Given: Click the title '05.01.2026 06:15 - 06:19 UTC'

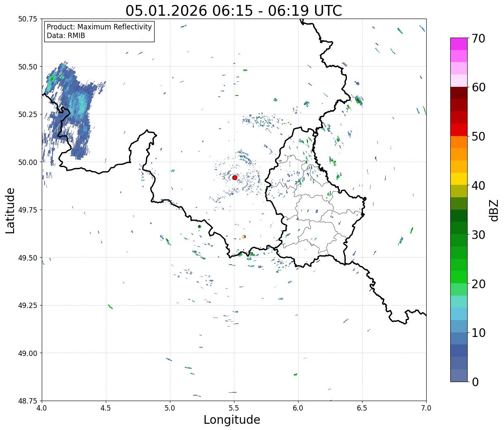Looking at the screenshot, I should point(234,10).
